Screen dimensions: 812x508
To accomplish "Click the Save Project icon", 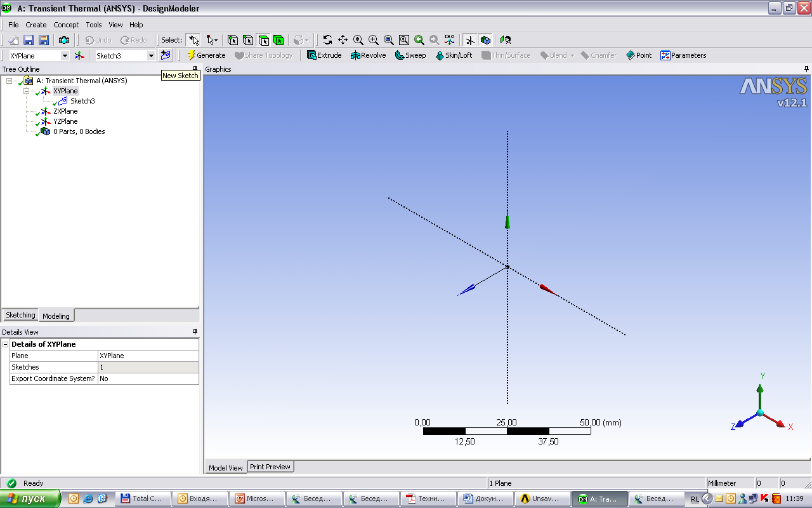I will point(29,40).
